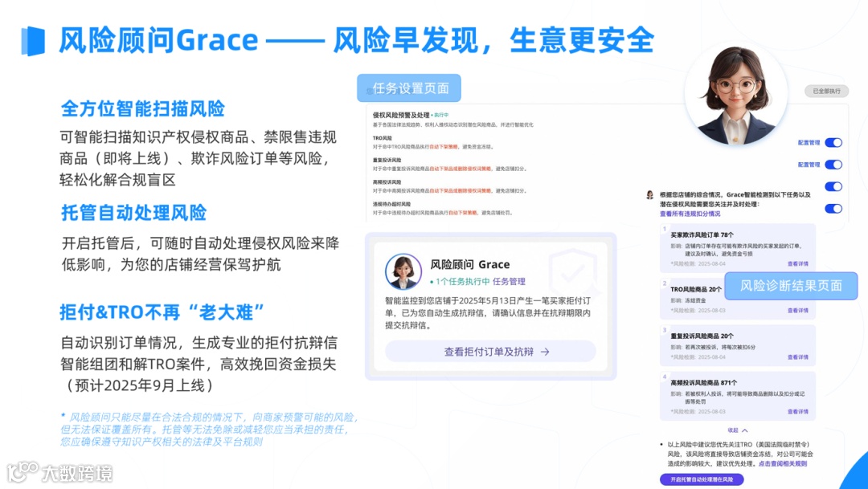Click the 全方位智能扫描风险 heading
Screen dimensions: 868x489
[143, 108]
